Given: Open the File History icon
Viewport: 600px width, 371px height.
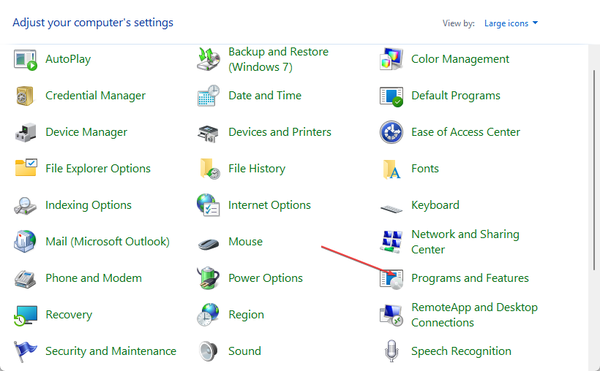Looking at the screenshot, I should coord(210,169).
